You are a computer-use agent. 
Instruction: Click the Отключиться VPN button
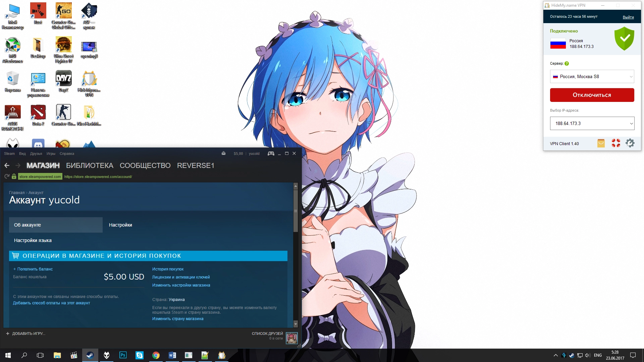pos(592,95)
